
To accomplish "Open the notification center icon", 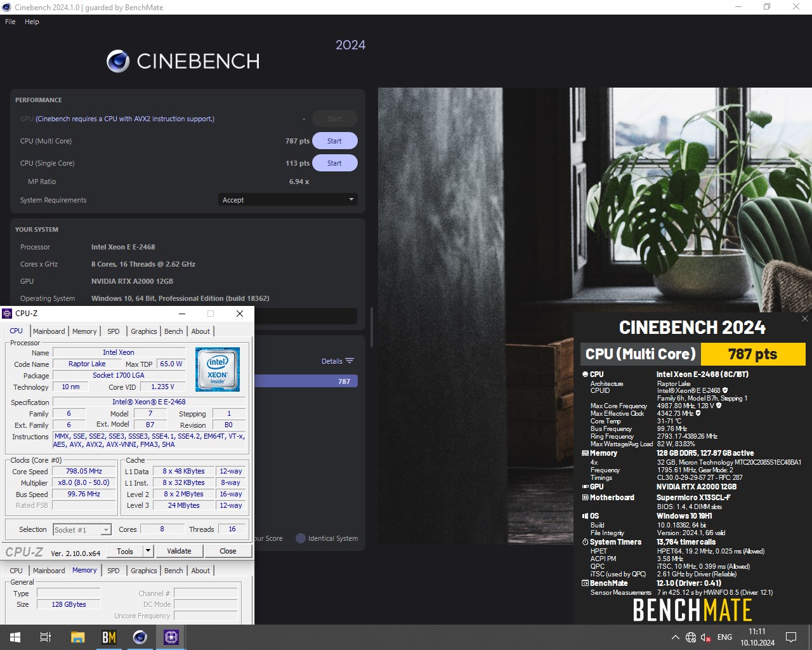I will [791, 637].
